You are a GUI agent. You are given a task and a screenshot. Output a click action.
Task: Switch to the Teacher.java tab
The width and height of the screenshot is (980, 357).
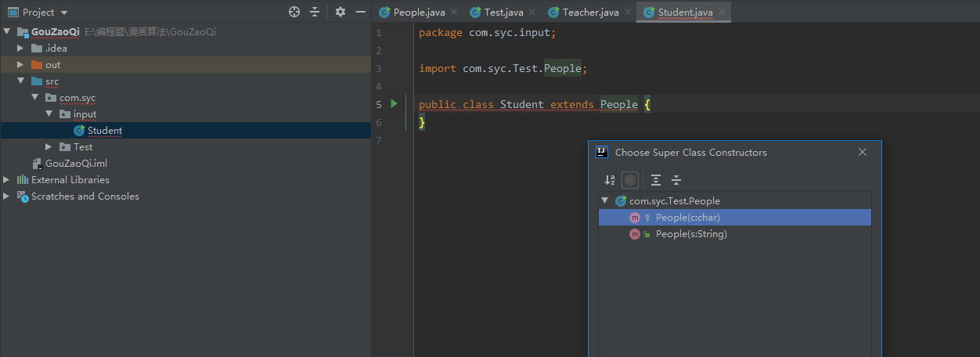590,13
